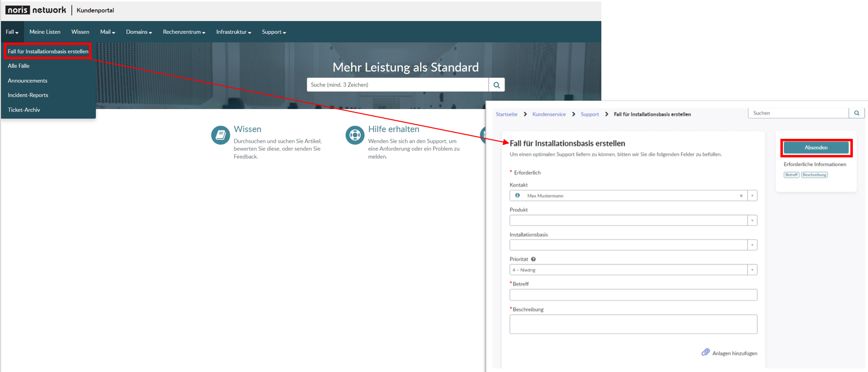Expand the Rechenzentrum menu
This screenshot has height=372, width=868.
pos(184,32)
